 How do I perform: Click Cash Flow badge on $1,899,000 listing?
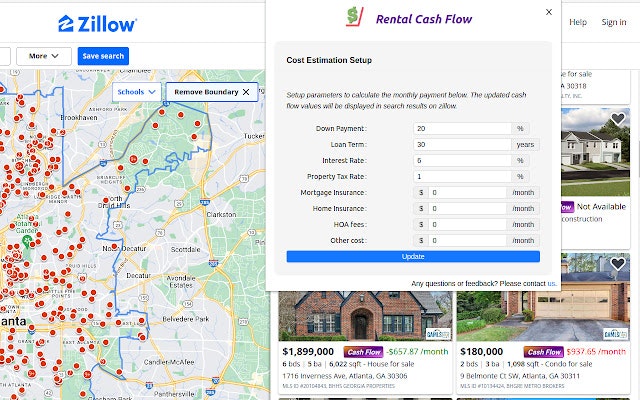tap(364, 352)
